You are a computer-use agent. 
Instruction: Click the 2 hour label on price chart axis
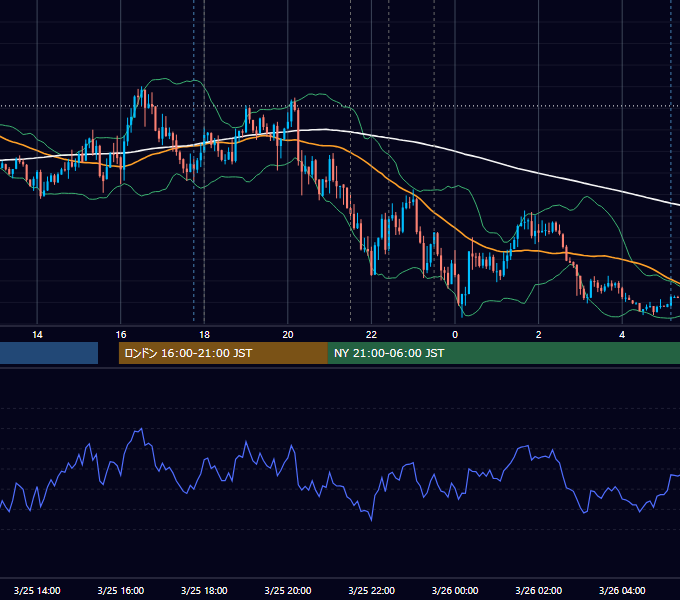tap(539, 335)
